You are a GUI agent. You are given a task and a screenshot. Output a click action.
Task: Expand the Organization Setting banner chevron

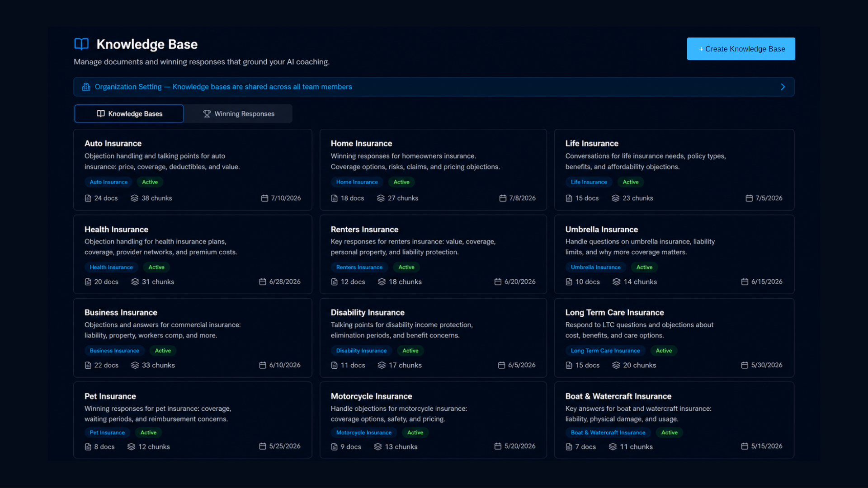pos(783,87)
